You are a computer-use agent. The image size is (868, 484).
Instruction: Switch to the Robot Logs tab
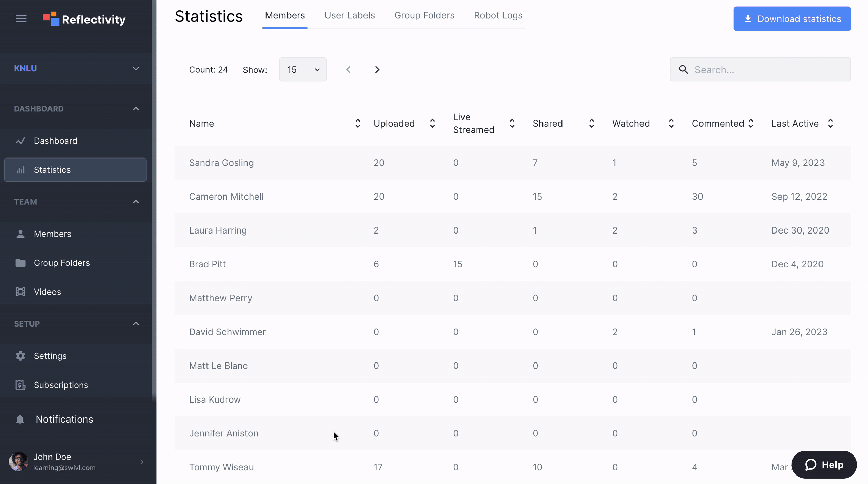click(498, 15)
